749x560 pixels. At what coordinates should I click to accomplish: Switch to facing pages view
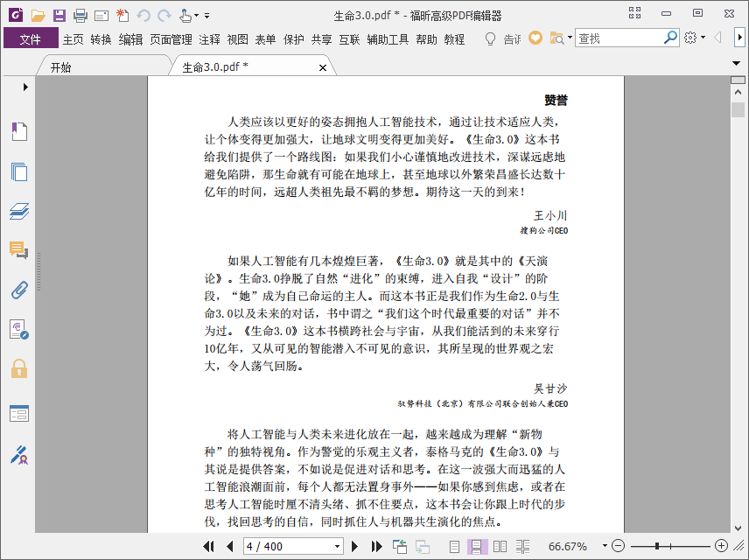[500, 546]
